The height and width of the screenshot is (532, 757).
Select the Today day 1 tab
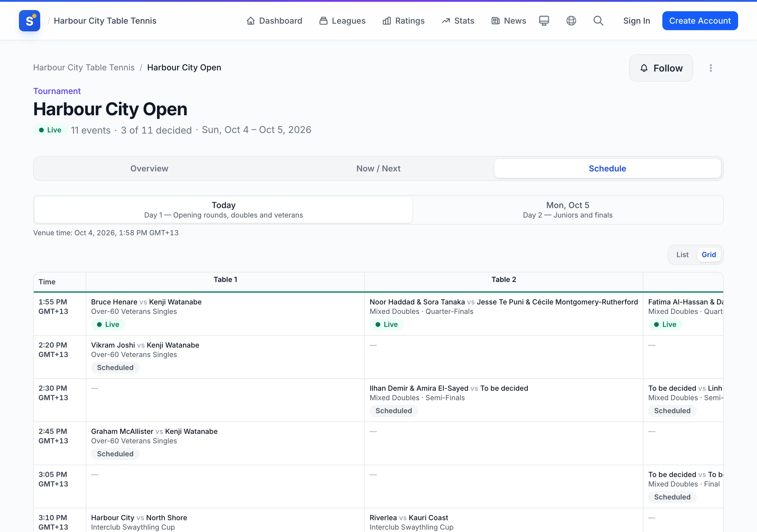click(223, 210)
